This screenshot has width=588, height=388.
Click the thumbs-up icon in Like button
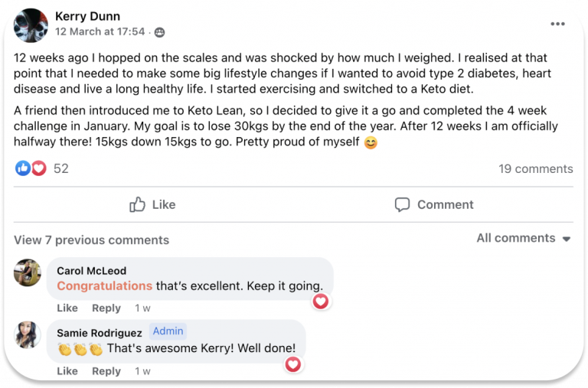[x=138, y=204]
